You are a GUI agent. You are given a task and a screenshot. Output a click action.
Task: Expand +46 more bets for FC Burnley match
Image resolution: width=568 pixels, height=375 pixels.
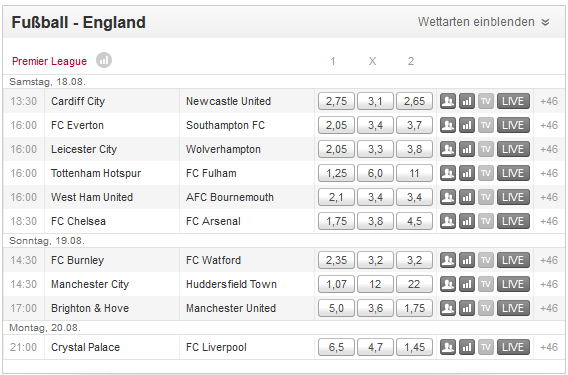point(549,260)
